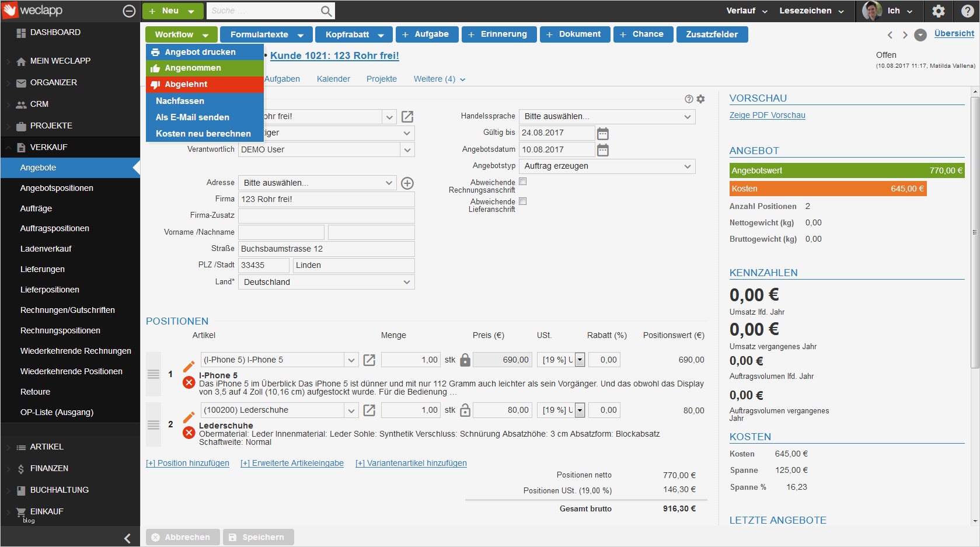Expand the Land dropdown showing Deutschland

coord(326,282)
